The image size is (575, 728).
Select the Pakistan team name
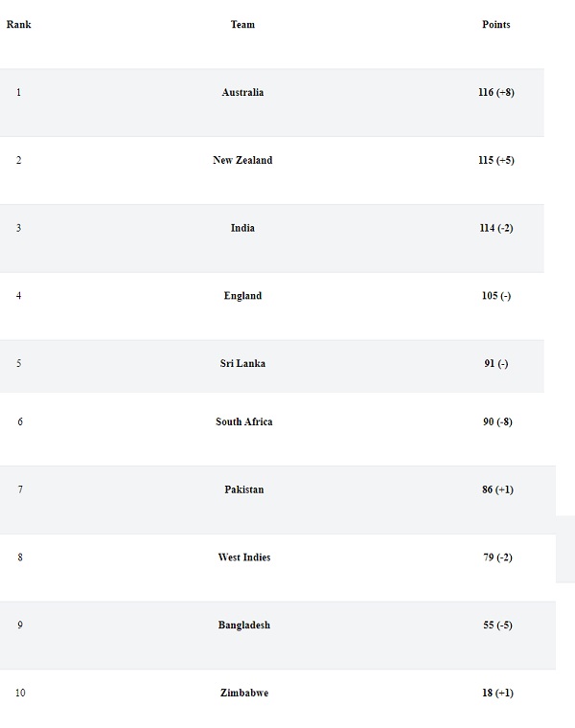pyautogui.click(x=243, y=489)
